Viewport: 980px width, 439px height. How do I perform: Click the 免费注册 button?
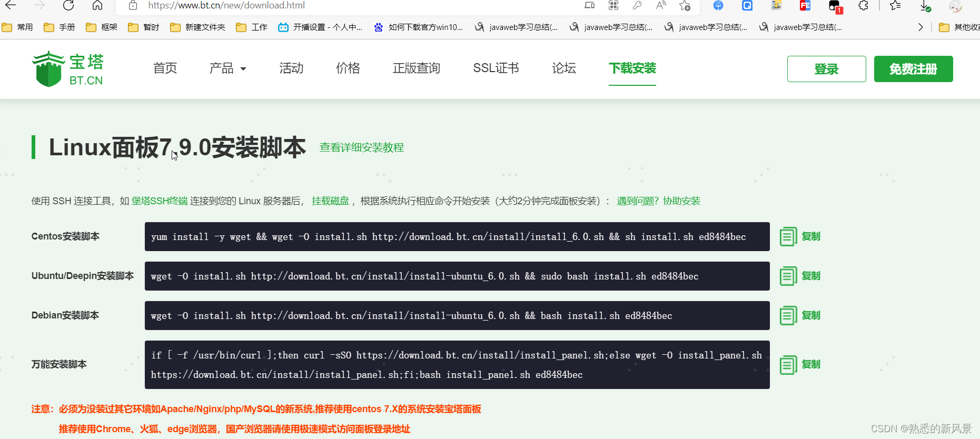coord(914,69)
